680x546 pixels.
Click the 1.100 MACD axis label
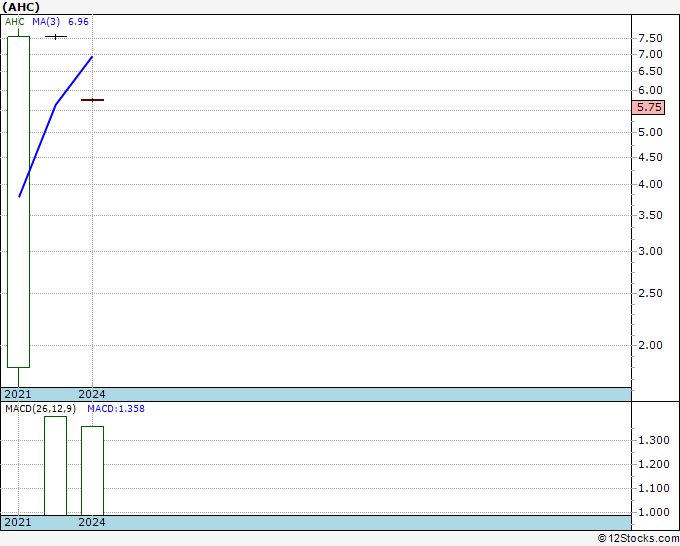[x=654, y=488]
